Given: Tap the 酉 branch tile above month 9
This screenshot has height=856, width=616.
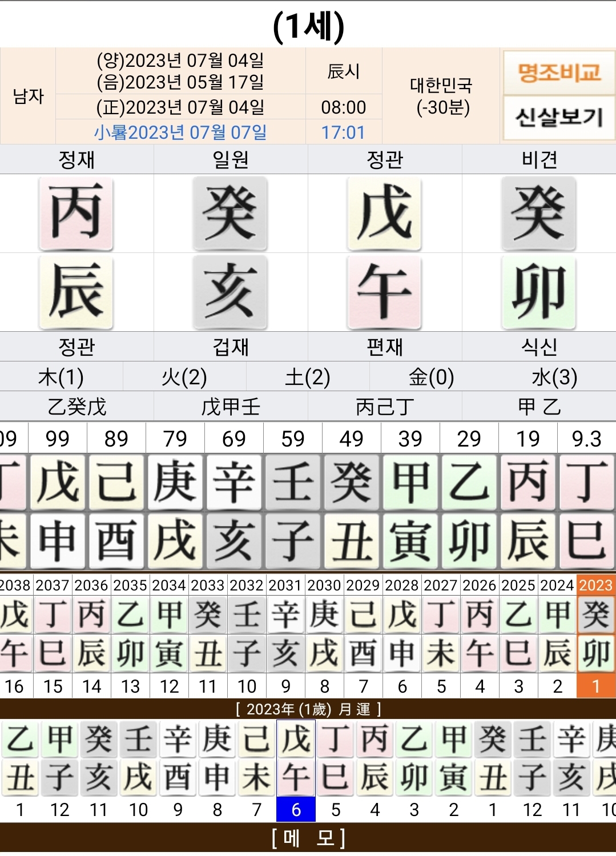Looking at the screenshot, I should (x=178, y=777).
